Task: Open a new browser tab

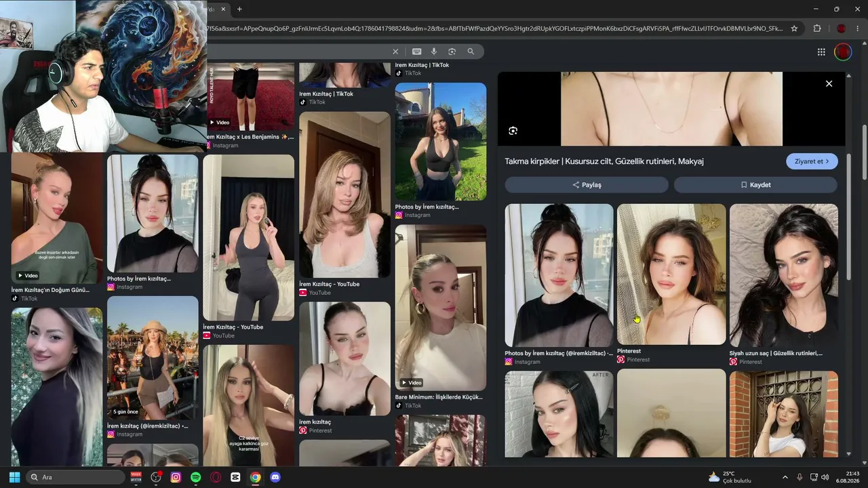Action: [x=239, y=9]
